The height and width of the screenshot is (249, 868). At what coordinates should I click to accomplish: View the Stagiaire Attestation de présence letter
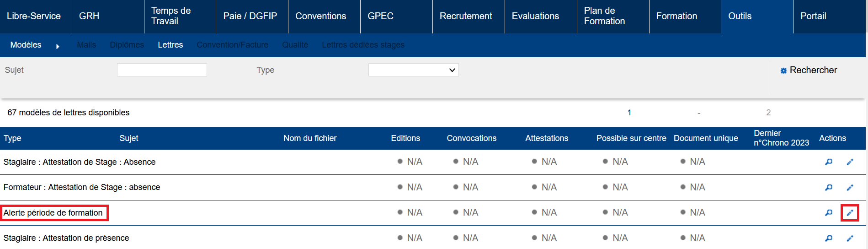828,238
